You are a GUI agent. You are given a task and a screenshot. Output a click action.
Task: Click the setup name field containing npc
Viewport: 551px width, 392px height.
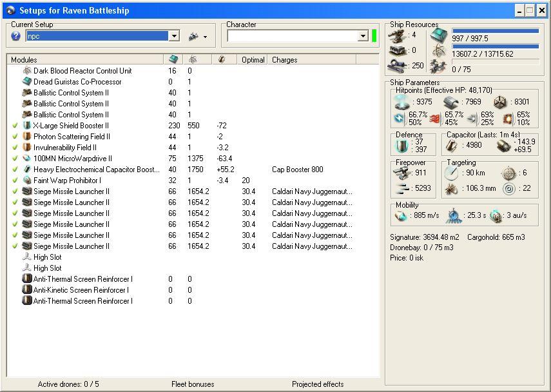click(x=97, y=37)
